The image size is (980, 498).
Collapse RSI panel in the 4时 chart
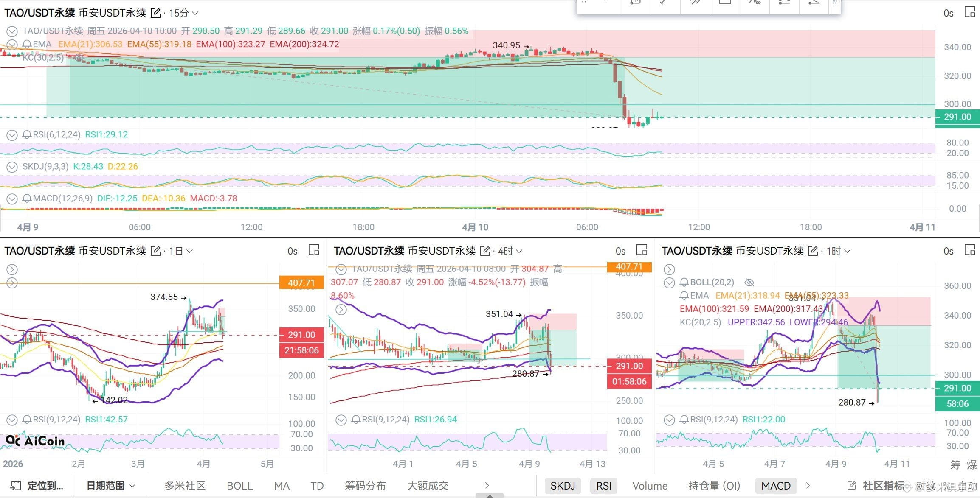tap(341, 420)
